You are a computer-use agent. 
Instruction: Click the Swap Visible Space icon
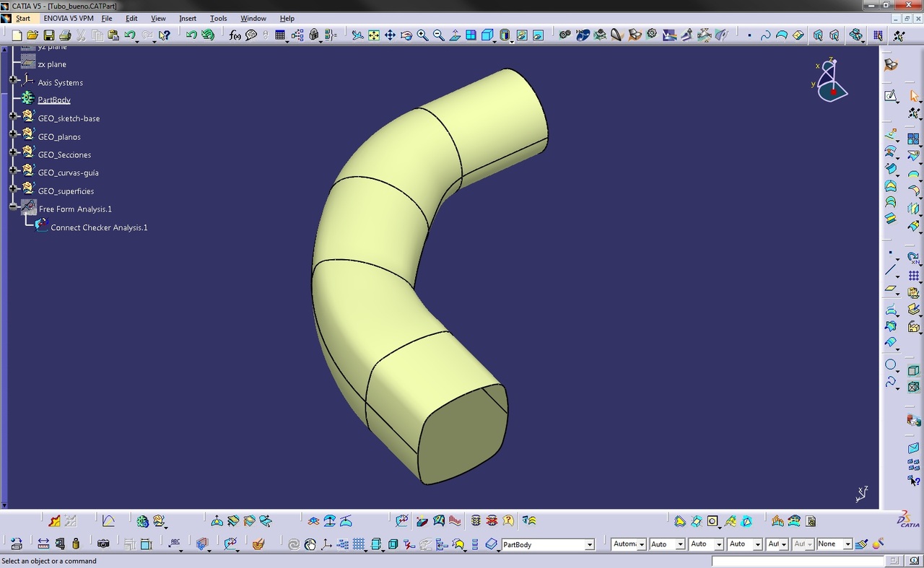coord(538,35)
